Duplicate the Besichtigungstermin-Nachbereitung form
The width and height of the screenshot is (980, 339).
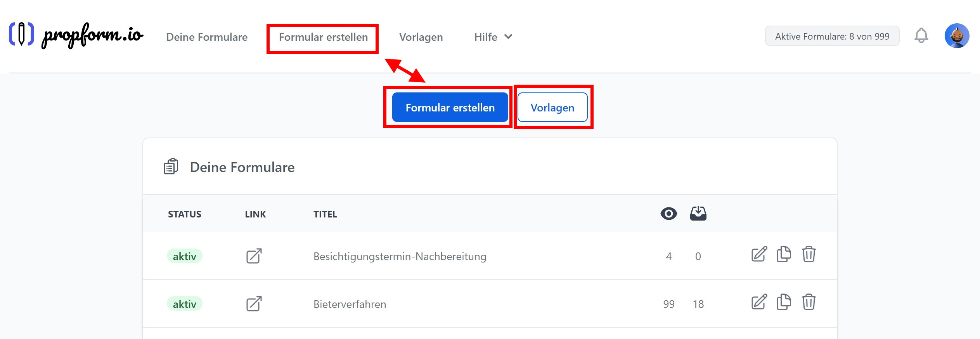click(784, 254)
